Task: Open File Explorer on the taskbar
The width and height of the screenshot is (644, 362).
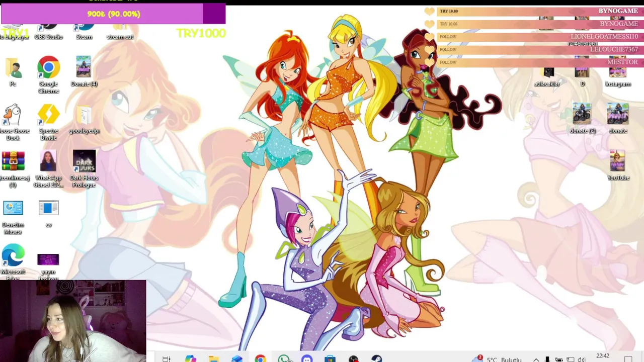Action: pyautogui.click(x=213, y=358)
